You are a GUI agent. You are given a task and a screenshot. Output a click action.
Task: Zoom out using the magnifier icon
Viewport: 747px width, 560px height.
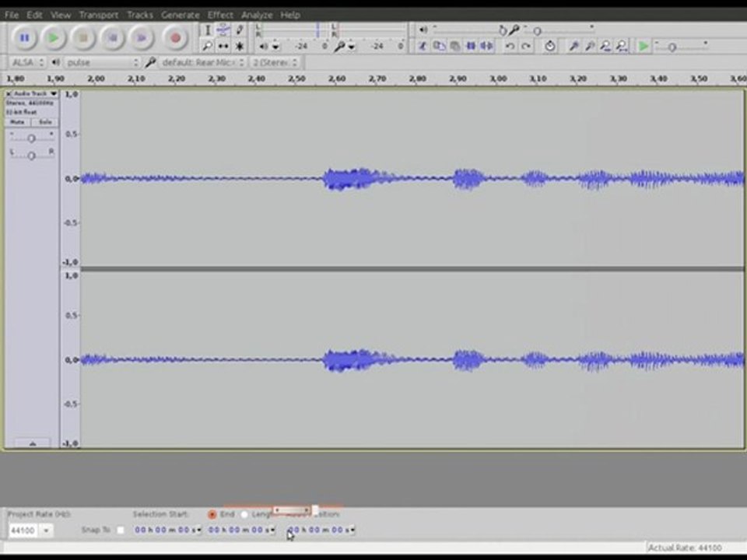(590, 46)
